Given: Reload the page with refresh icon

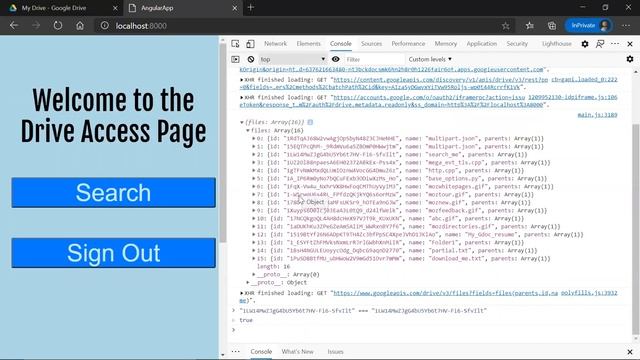Looking at the screenshot, I should point(58,26).
